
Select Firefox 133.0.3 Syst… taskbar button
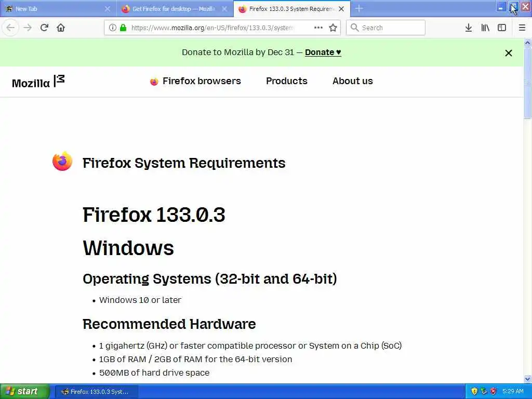click(x=96, y=392)
